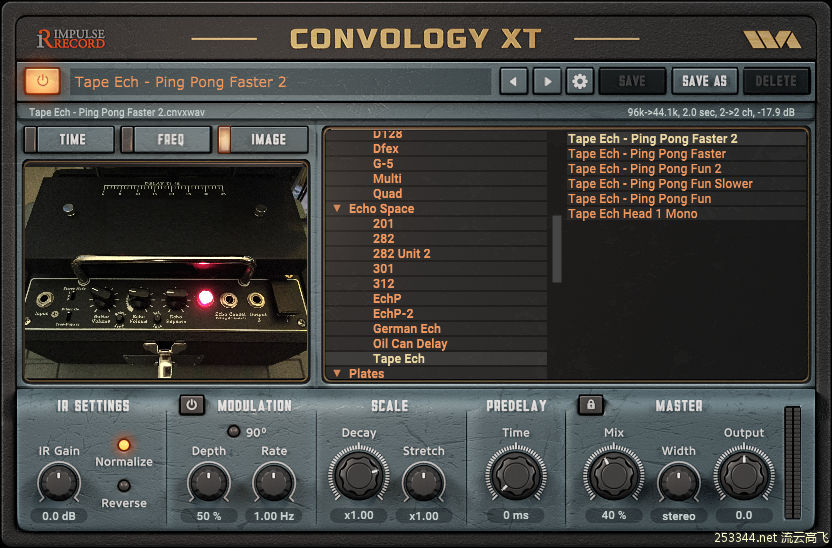Load the next preset arrow
The width and height of the screenshot is (832, 548).
547,82
